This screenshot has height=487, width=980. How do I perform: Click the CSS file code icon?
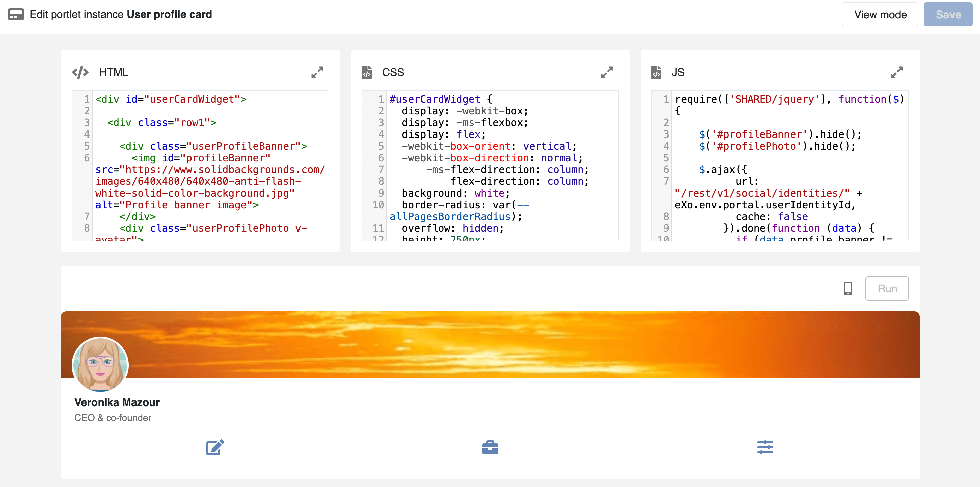tap(366, 72)
